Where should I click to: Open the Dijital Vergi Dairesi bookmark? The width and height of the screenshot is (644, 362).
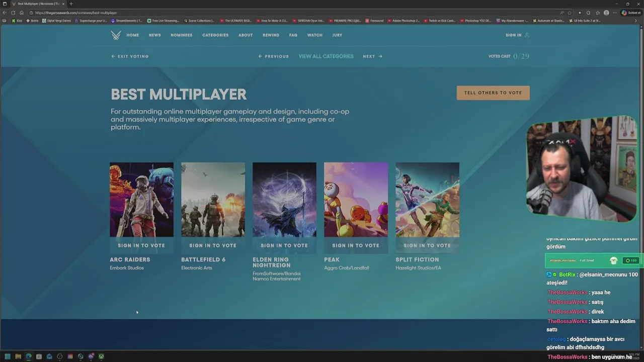57,21
